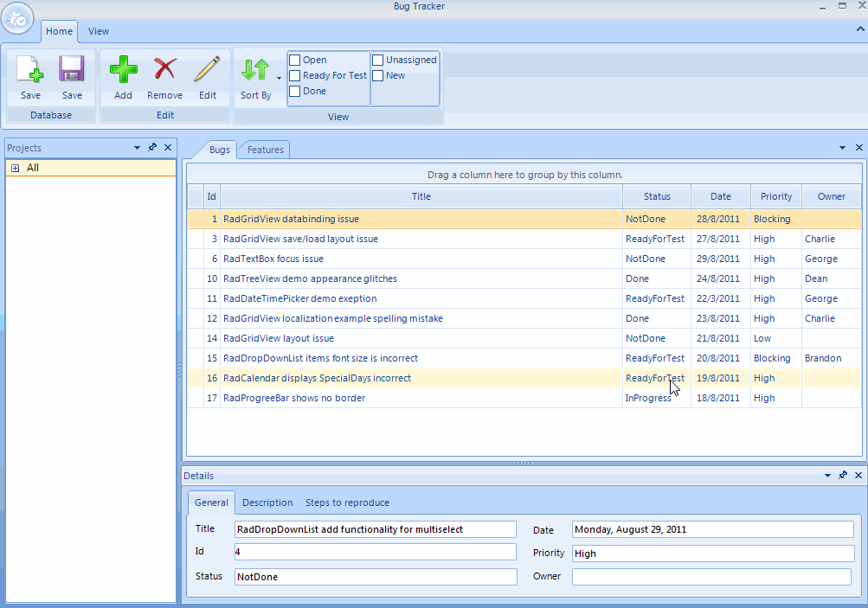Check the Ready For Test checkbox
This screenshot has width=868, height=608.
(295, 76)
